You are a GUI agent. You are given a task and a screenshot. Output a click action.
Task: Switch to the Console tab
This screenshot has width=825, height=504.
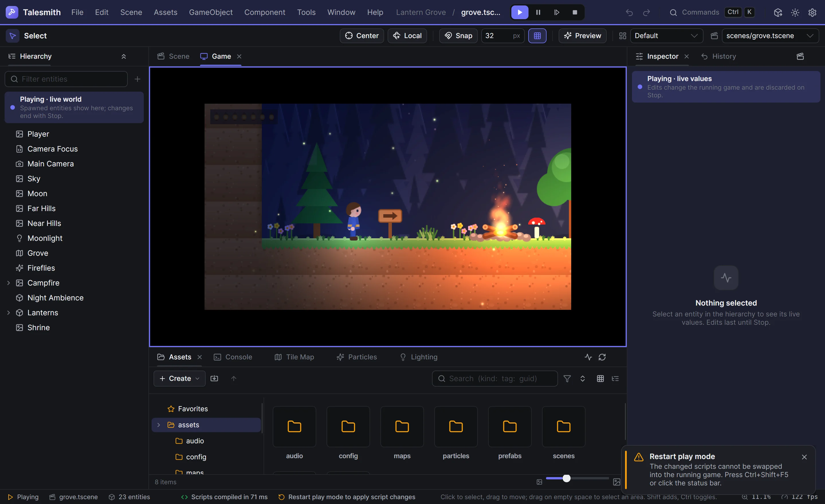[x=233, y=357]
